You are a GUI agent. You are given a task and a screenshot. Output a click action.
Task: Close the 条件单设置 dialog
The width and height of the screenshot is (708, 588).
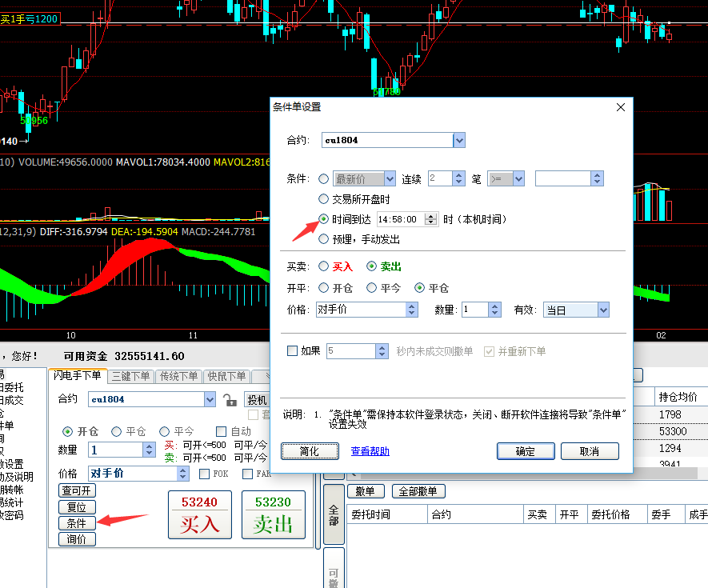point(621,107)
